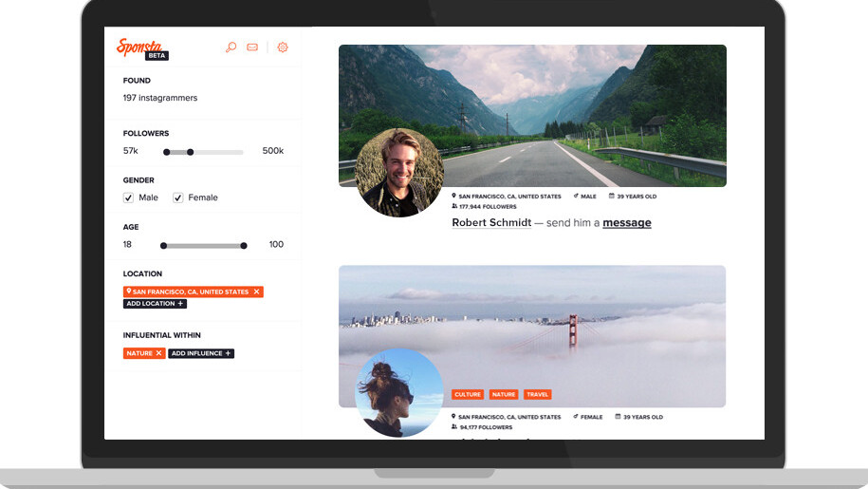The image size is (868, 489).
Task: Select the Travel tag on second profile
Action: pyautogui.click(x=538, y=394)
